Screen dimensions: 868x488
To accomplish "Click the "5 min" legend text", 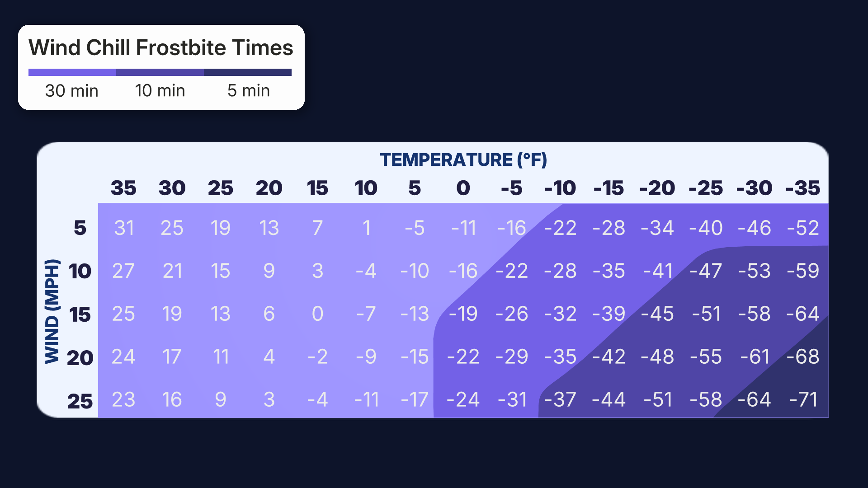I will (248, 91).
